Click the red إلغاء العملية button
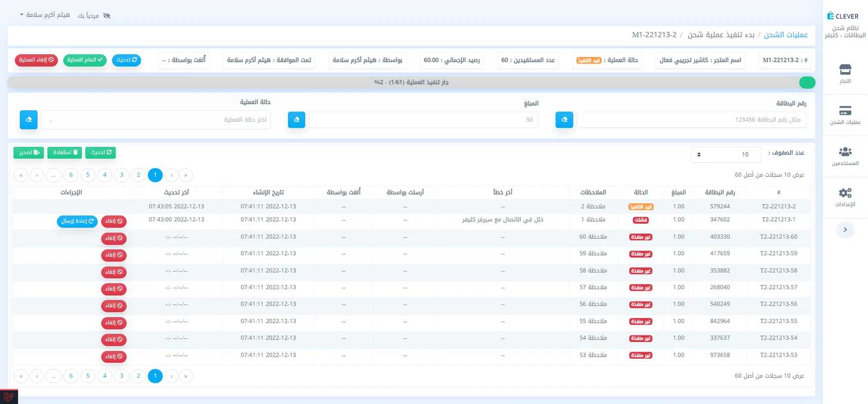 [x=36, y=60]
